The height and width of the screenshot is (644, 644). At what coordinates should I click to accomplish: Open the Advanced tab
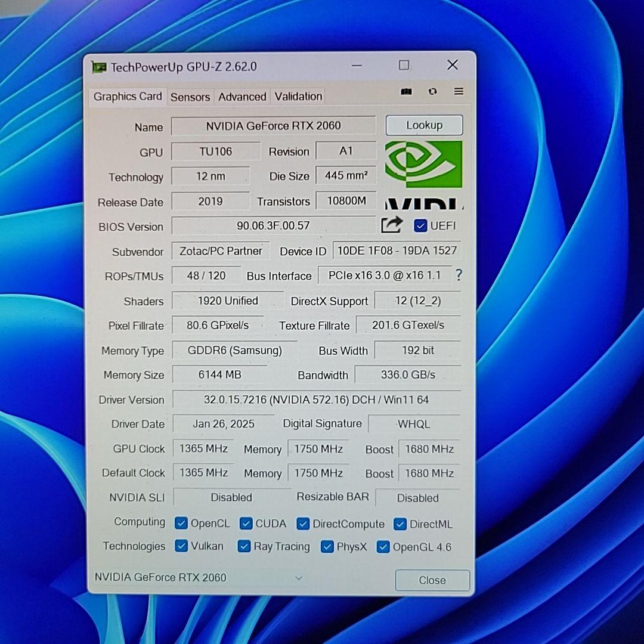coord(241,97)
